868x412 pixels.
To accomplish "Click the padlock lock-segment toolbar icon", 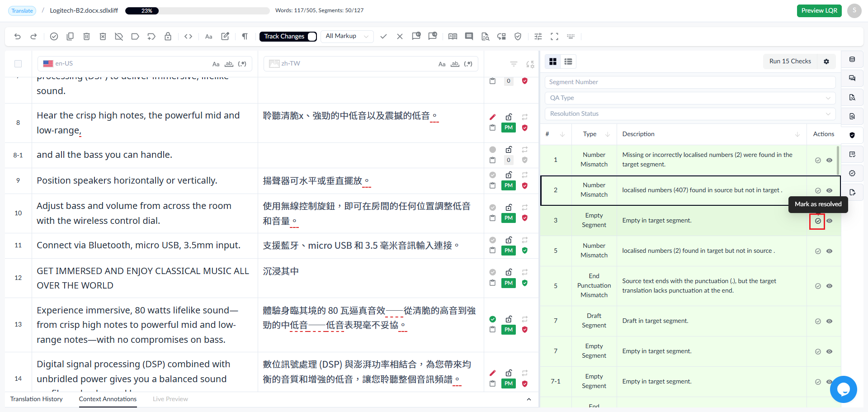I will (168, 36).
